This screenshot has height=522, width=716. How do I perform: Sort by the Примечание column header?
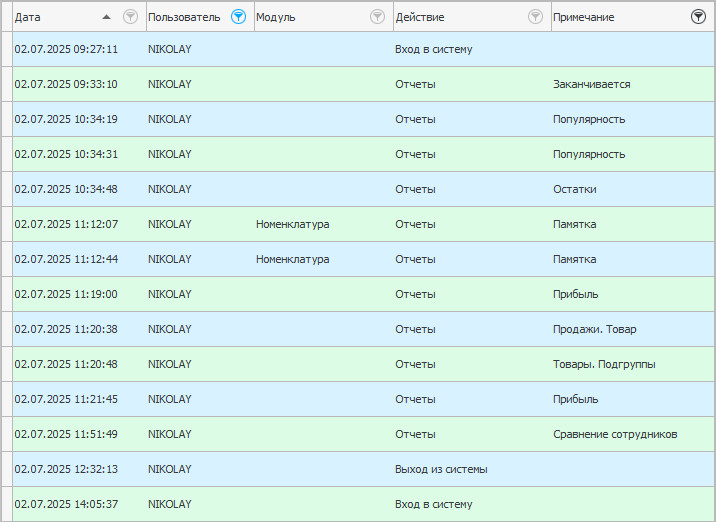[x=583, y=17]
